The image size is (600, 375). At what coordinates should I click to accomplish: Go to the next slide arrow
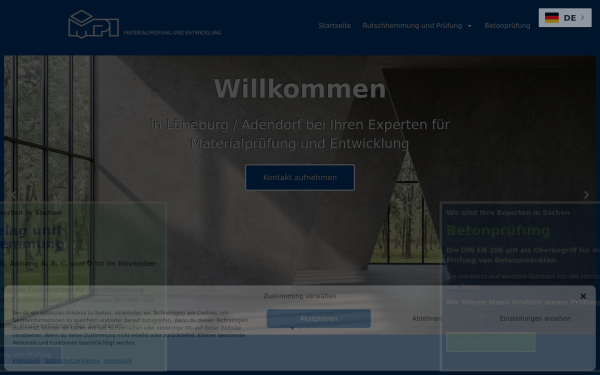586,195
